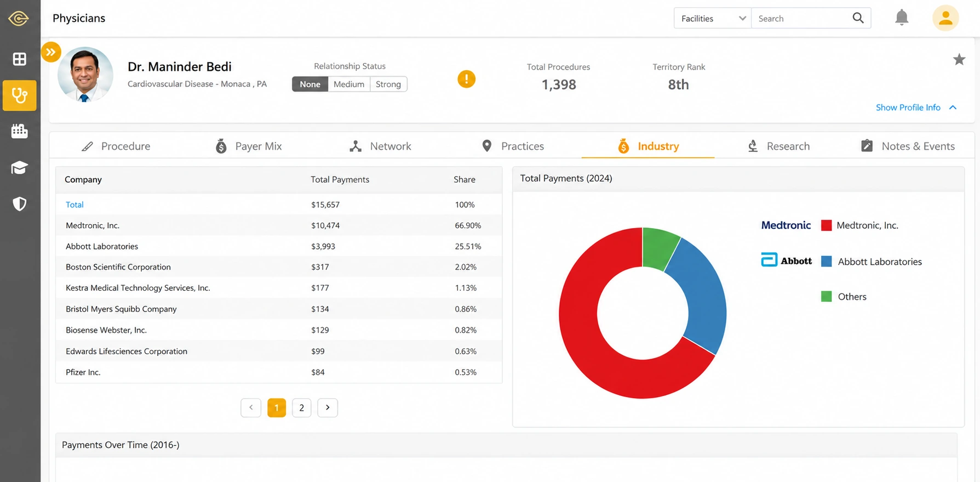Set relationship status to Medium
The width and height of the screenshot is (980, 482).
[349, 84]
